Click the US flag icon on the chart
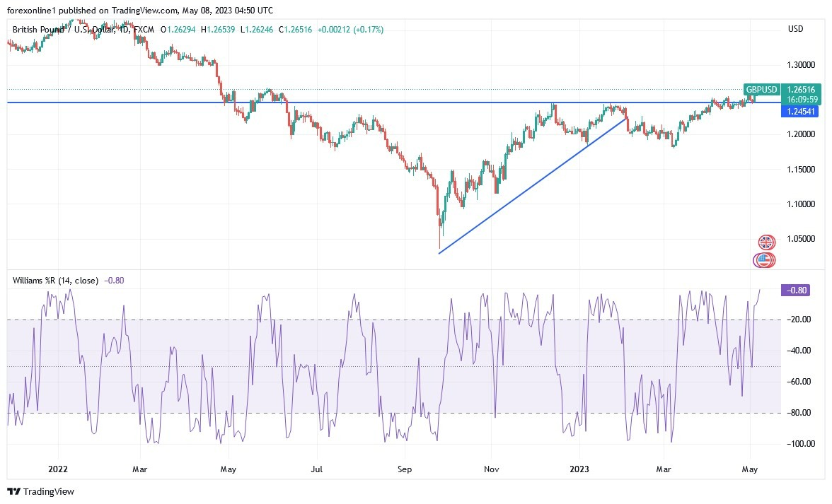 [765, 260]
